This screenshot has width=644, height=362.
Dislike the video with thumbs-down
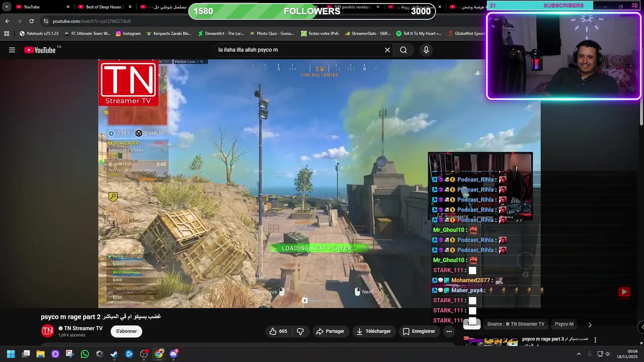300,331
